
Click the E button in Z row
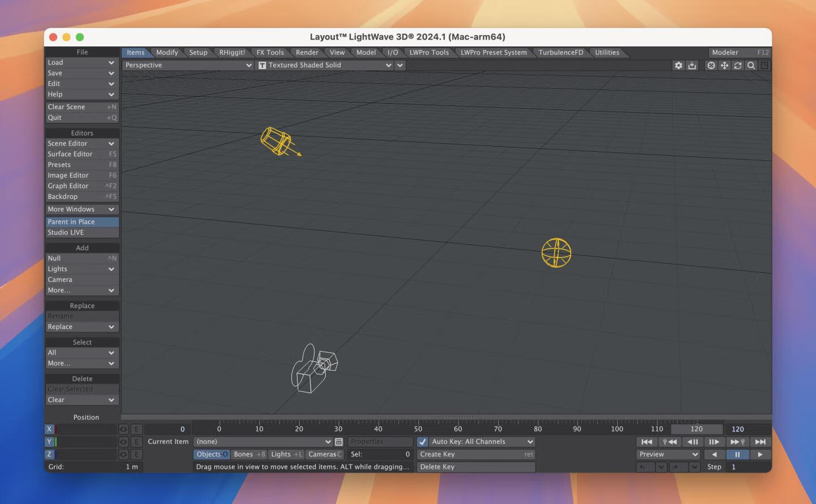pyautogui.click(x=137, y=454)
